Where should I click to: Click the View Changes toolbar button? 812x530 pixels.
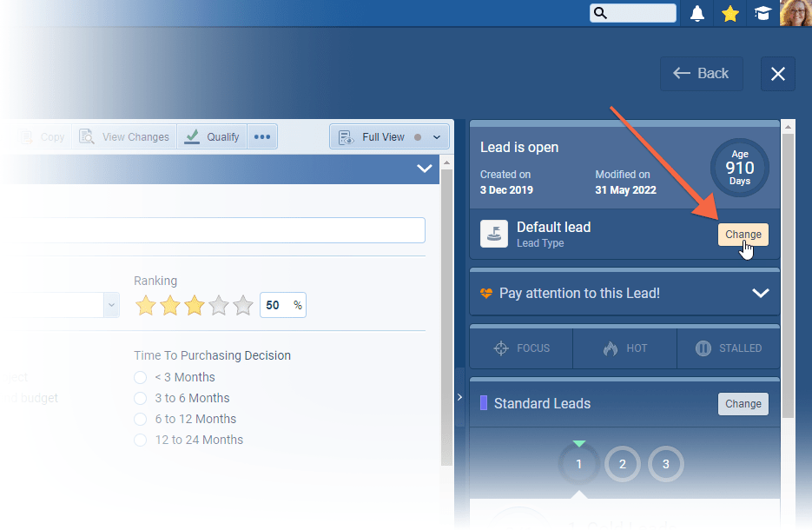(124, 136)
